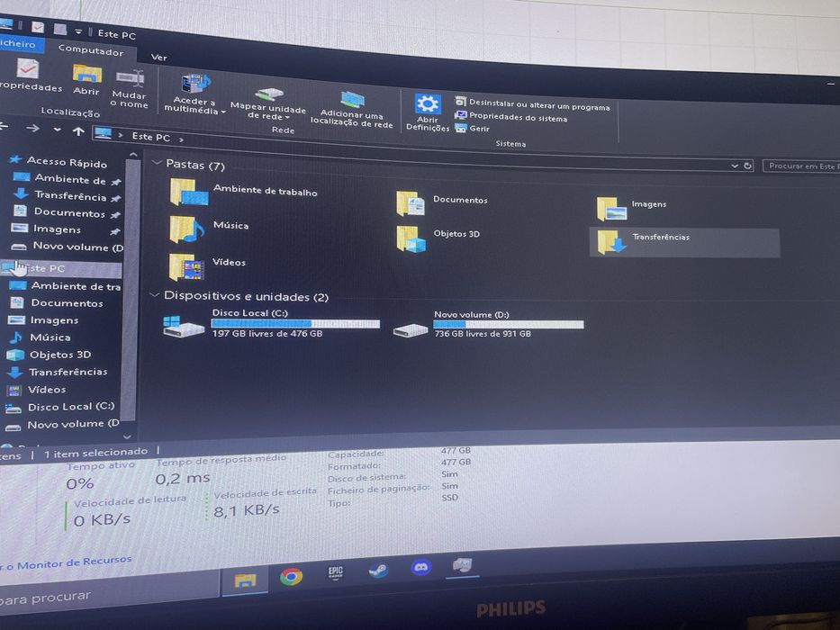Select the Documentos folder icon
The height and width of the screenshot is (630, 840).
click(x=411, y=203)
